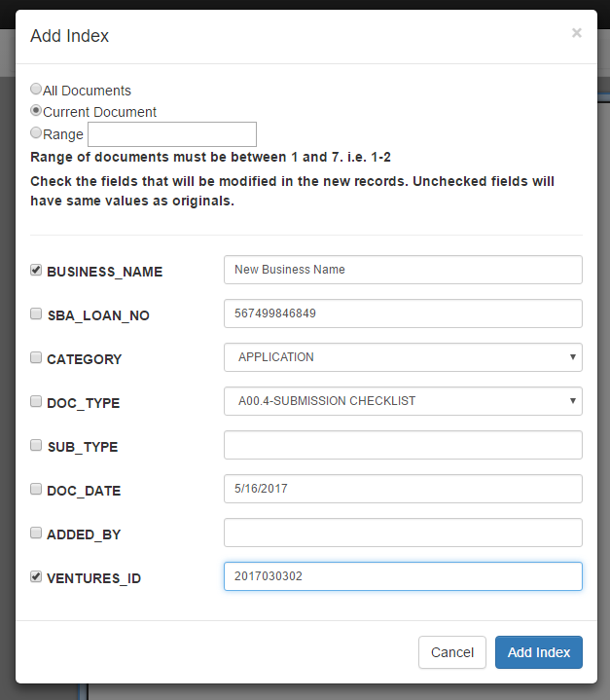Enable the SUB_TYPE checkbox
Image resolution: width=610 pixels, height=700 pixels.
[x=36, y=445]
